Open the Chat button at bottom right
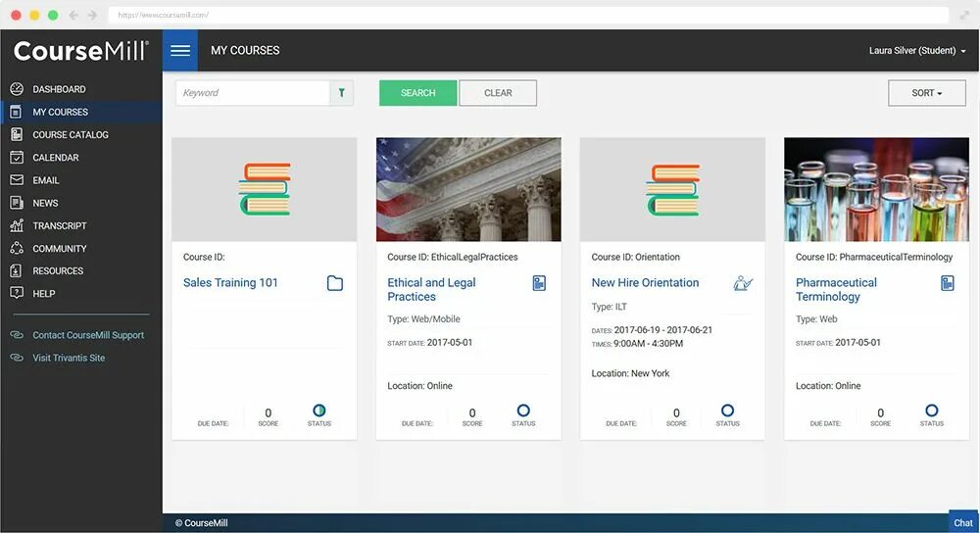This screenshot has height=533, width=980. click(963, 522)
